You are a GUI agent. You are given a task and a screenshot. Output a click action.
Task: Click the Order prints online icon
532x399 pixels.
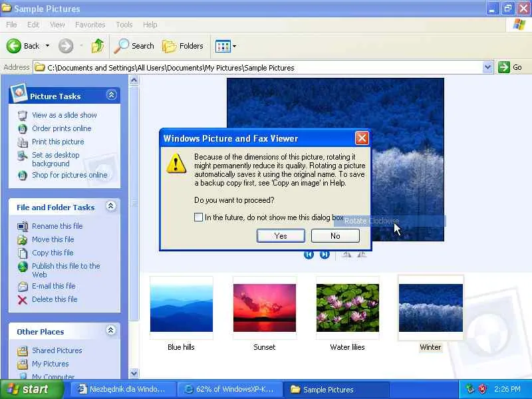coord(23,128)
